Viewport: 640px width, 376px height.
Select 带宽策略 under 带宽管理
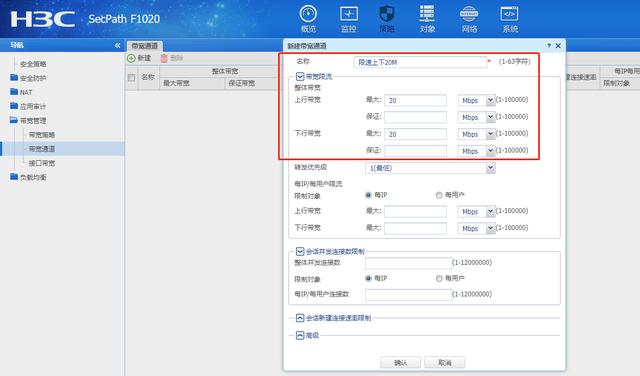pos(42,135)
